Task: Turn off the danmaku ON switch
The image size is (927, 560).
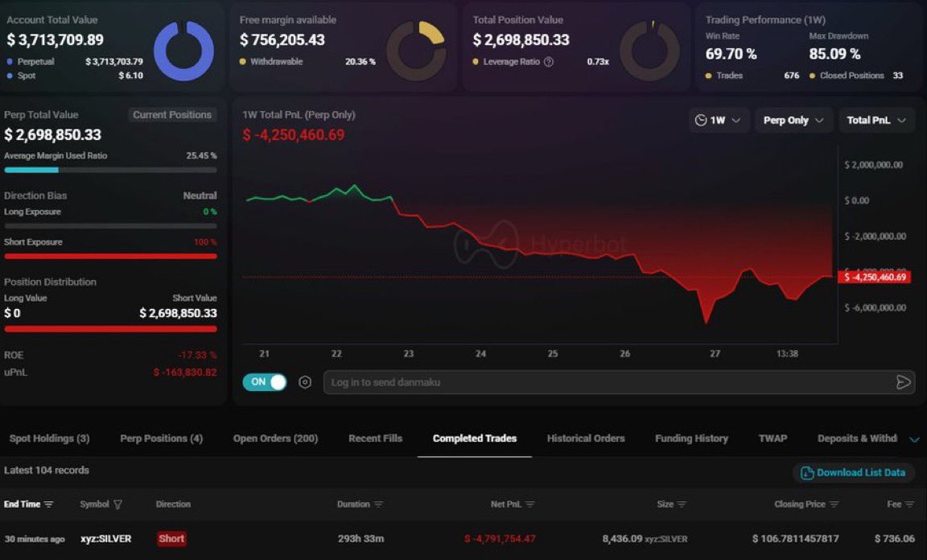Action: [x=264, y=382]
